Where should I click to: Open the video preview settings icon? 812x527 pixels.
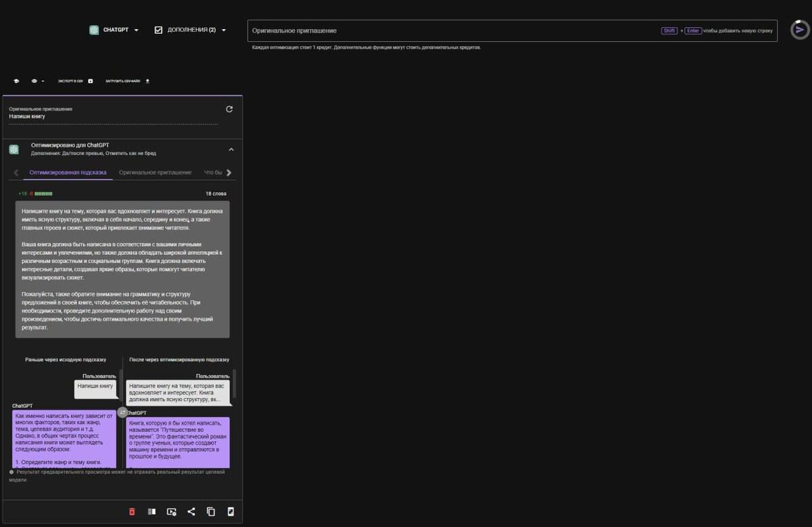coord(171,512)
